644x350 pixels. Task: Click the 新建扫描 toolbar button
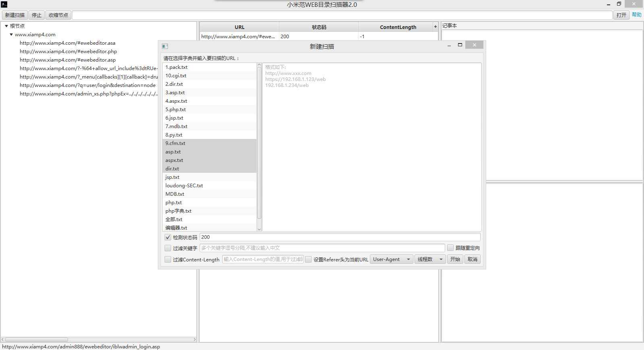pyautogui.click(x=15, y=15)
